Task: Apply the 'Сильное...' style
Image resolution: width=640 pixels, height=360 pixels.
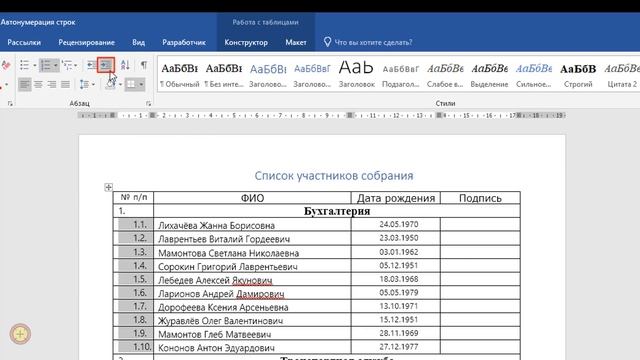Action: coord(533,74)
